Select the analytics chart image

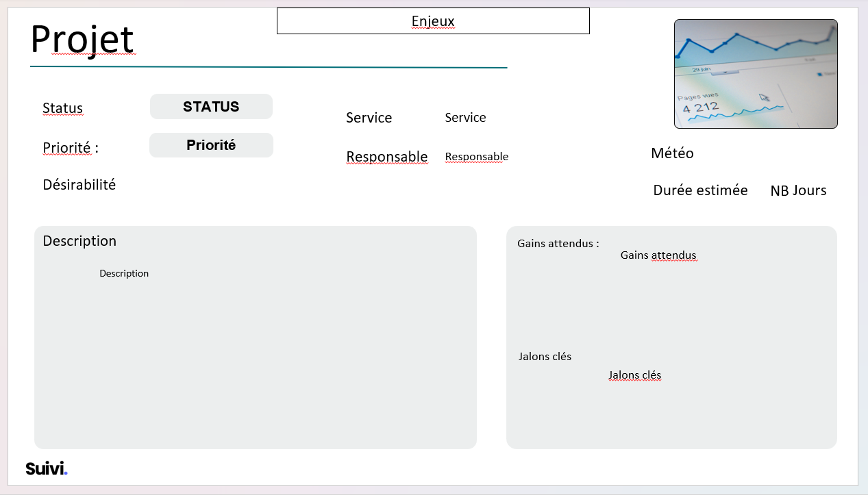click(756, 74)
